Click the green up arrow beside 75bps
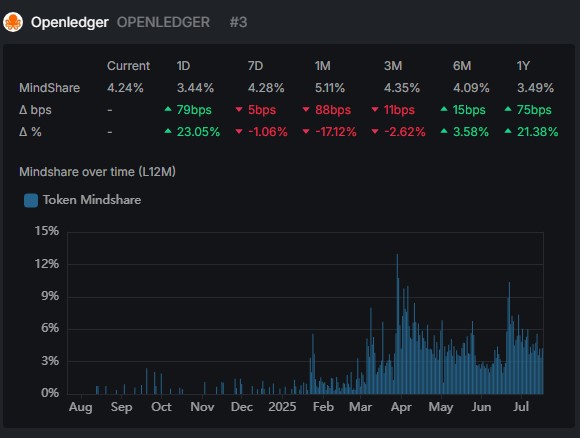This screenshot has height=438, width=580. 508,109
